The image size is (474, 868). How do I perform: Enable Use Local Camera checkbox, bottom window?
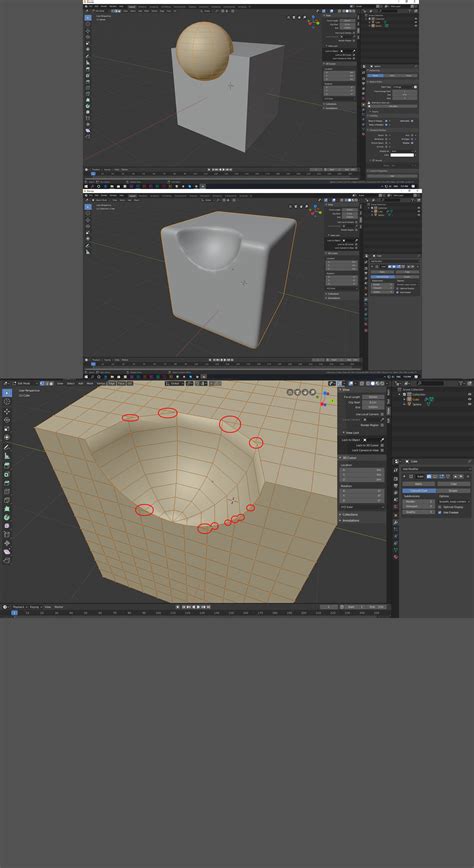[x=382, y=414]
